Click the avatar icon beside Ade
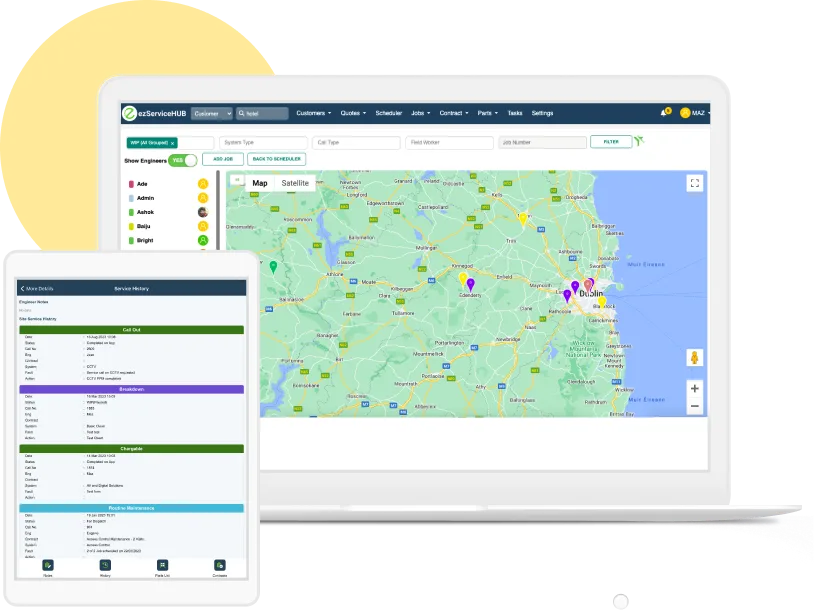Screen dimensions: 814x610 (x=203, y=184)
